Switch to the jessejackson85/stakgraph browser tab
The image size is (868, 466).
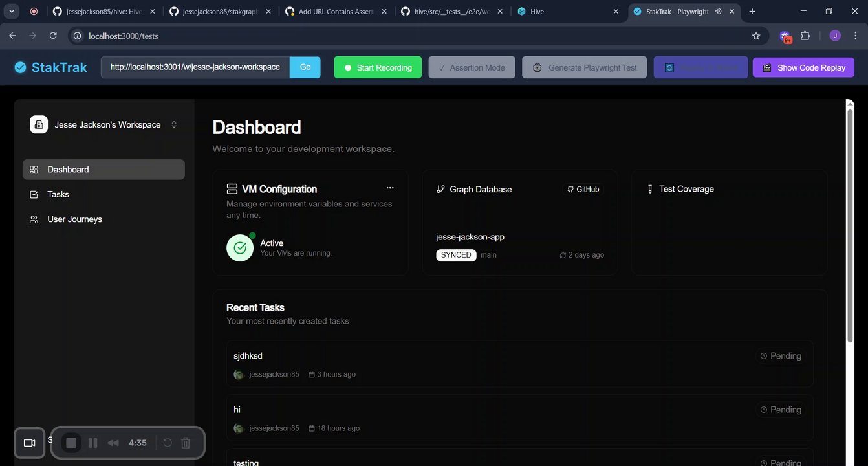[x=220, y=12]
